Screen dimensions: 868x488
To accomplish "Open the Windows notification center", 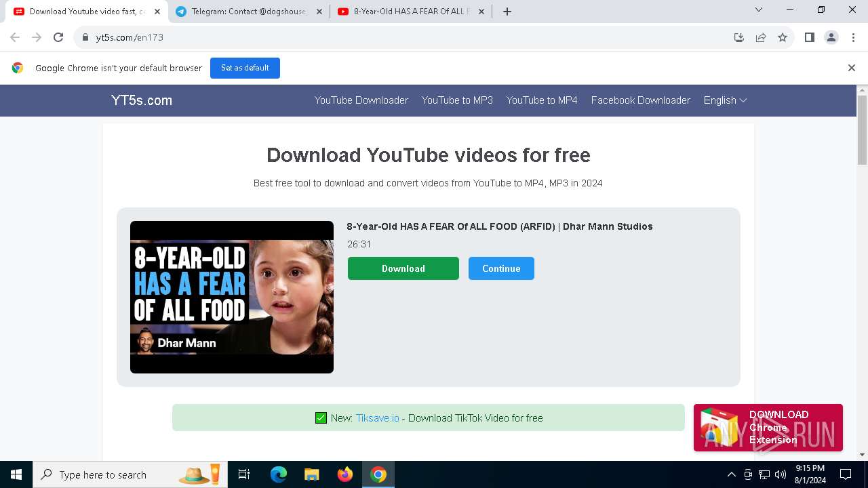I will pyautogui.click(x=846, y=474).
